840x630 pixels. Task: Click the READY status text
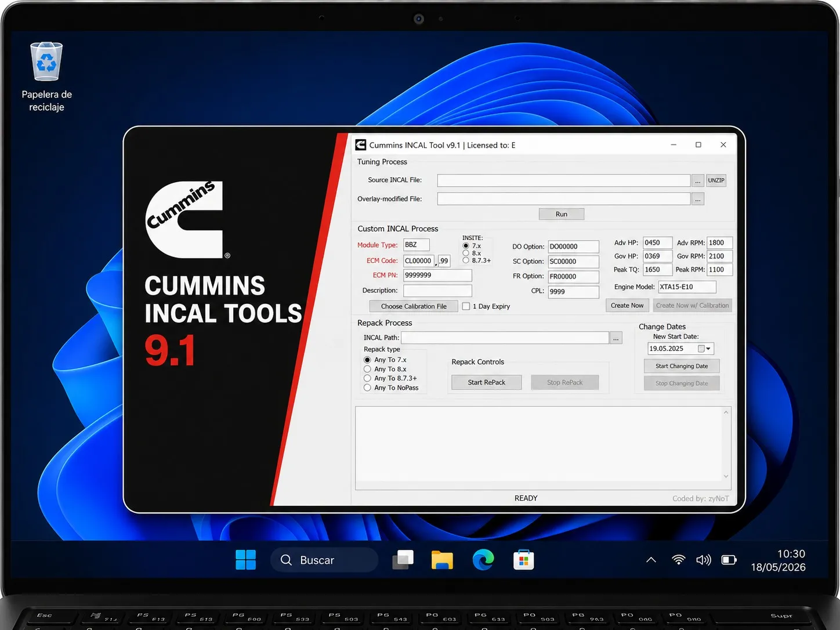tap(526, 498)
